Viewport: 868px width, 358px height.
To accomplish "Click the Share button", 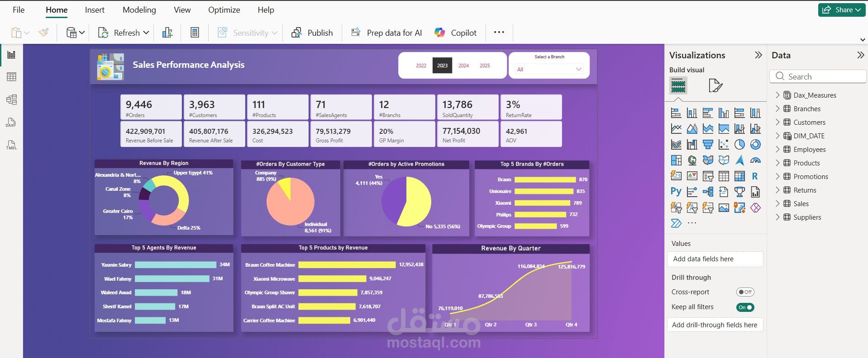I will pos(841,10).
